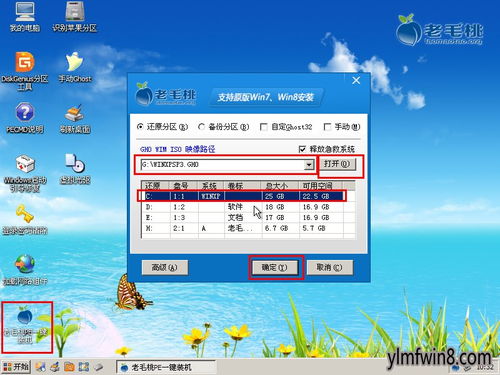500x375 pixels.
Task: Open the DiskGenius分区工具 icon
Action: (24, 71)
